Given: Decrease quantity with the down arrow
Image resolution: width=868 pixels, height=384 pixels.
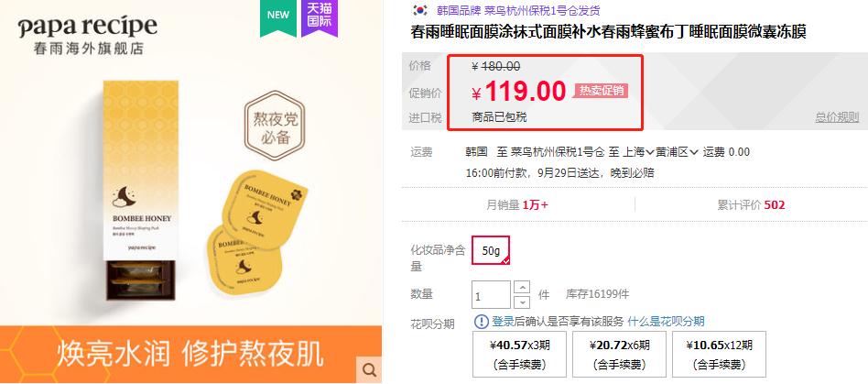Looking at the screenshot, I should (x=522, y=302).
